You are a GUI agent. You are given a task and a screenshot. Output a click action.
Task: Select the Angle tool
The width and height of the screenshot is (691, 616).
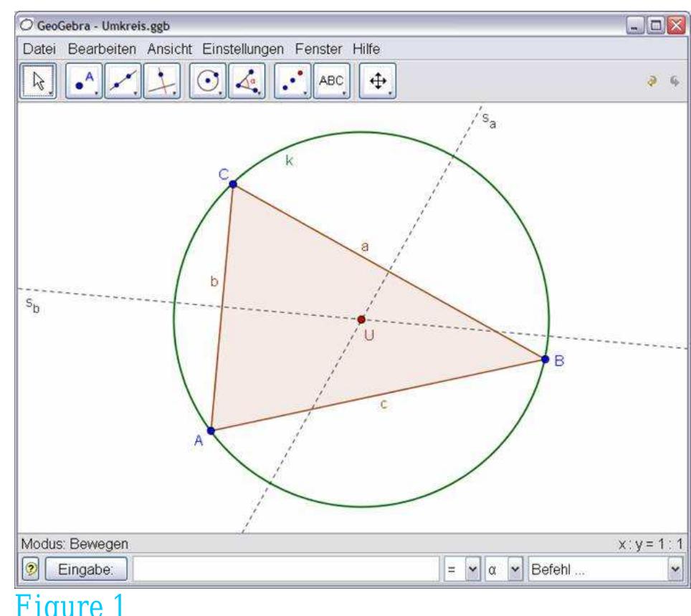pyautogui.click(x=247, y=81)
